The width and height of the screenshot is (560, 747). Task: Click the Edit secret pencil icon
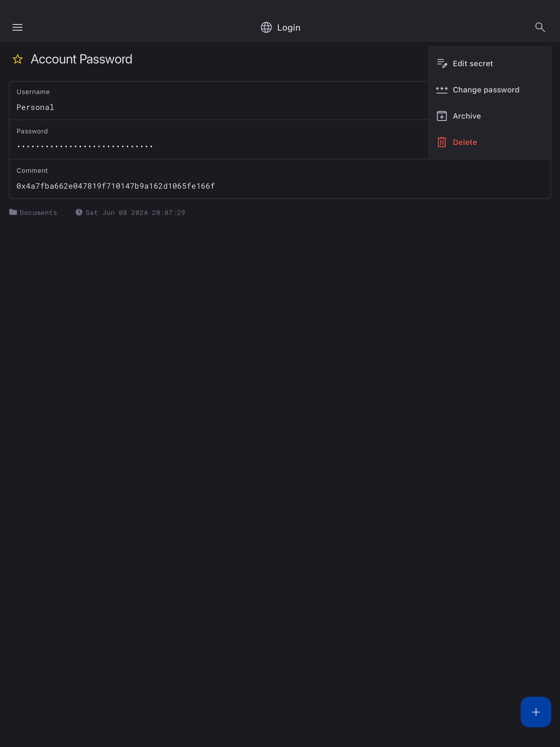coord(442,63)
